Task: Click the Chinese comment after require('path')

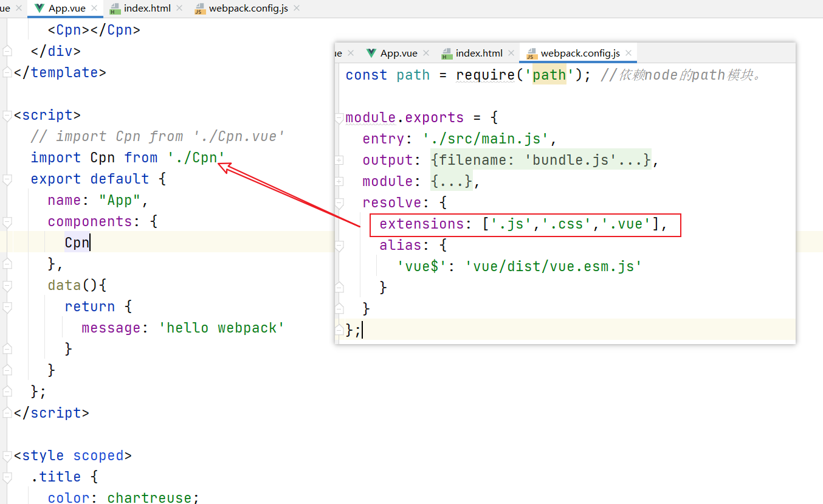Action: [681, 75]
